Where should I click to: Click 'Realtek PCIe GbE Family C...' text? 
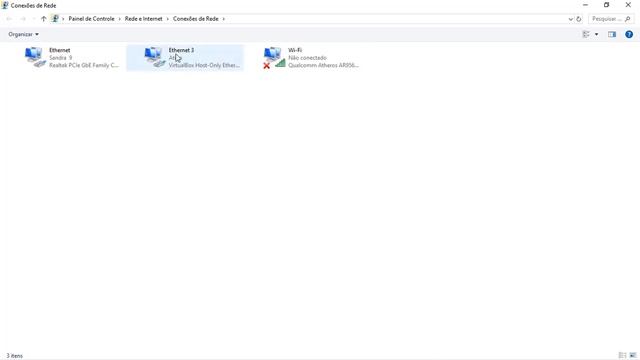[x=84, y=65]
